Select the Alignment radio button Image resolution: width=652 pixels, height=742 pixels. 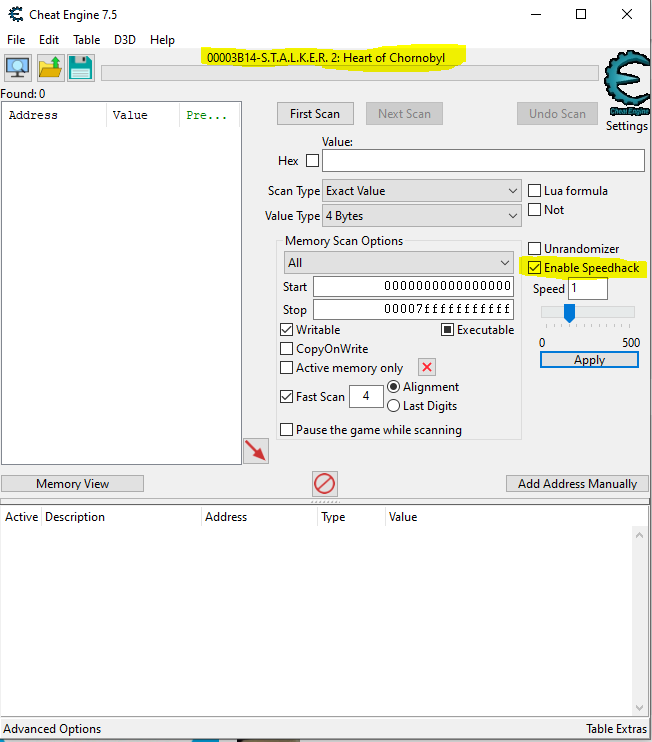(393, 387)
